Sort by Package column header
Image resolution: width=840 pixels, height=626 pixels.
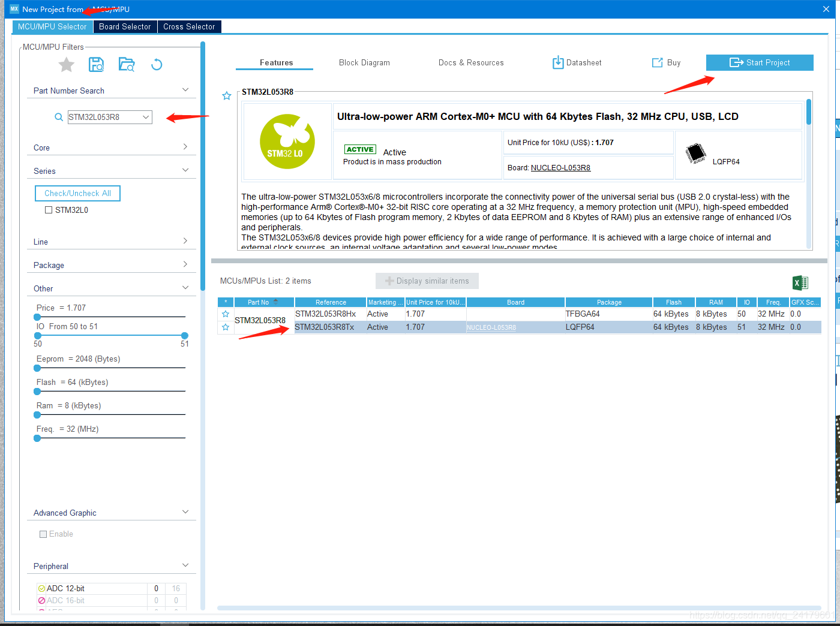point(608,302)
